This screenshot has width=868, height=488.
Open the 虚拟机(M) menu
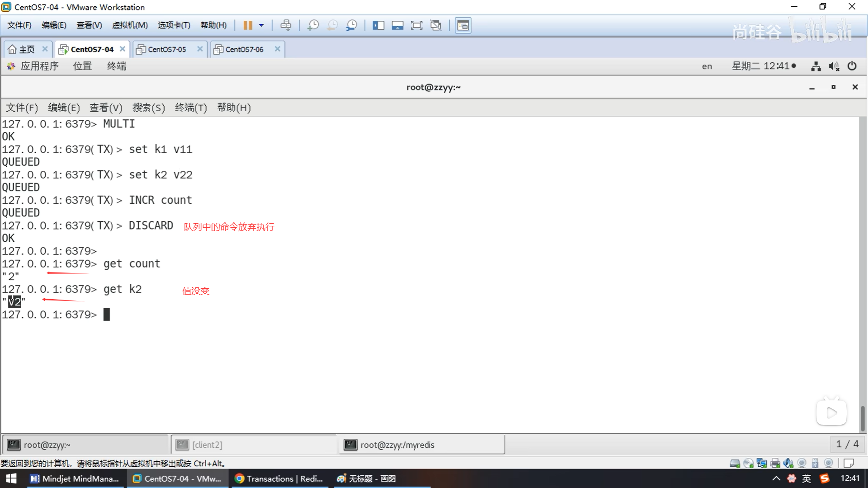130,25
